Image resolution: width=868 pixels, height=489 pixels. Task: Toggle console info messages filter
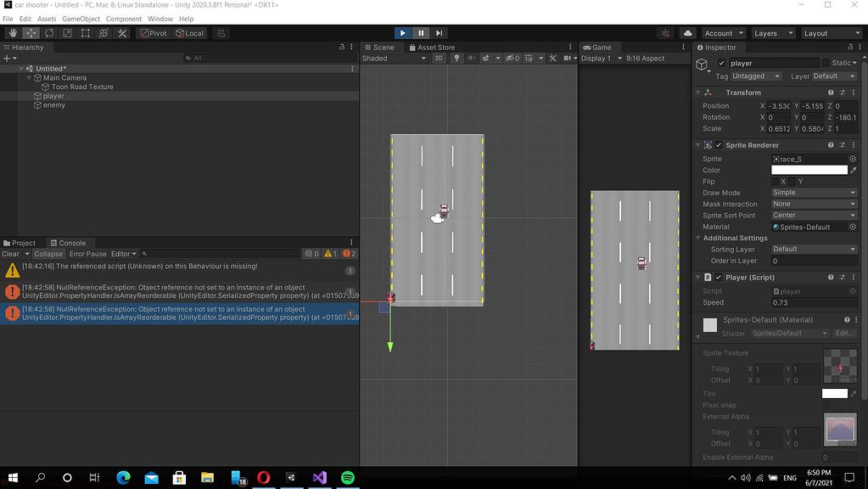[x=311, y=254]
